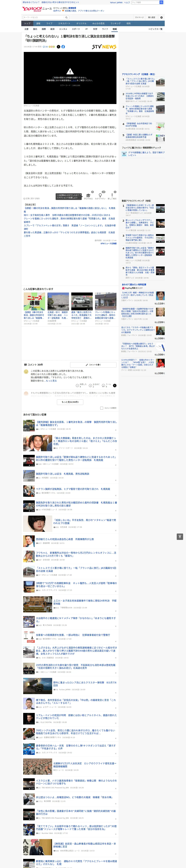Select the 主要 category
Viewport: 186px width, 868px height.
[26, 29]
